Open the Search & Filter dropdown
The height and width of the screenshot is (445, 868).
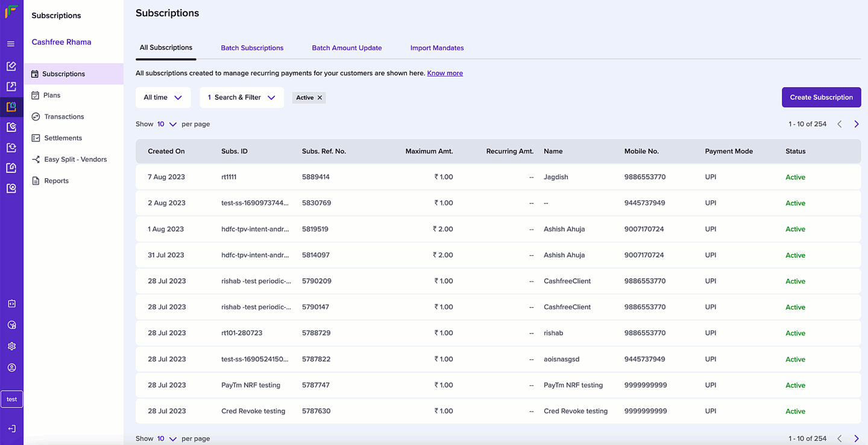point(242,98)
